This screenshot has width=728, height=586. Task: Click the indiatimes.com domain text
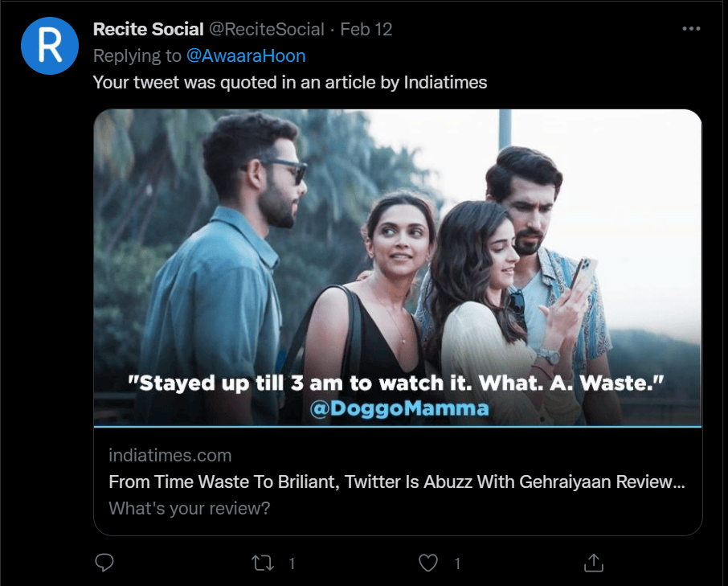tap(170, 455)
